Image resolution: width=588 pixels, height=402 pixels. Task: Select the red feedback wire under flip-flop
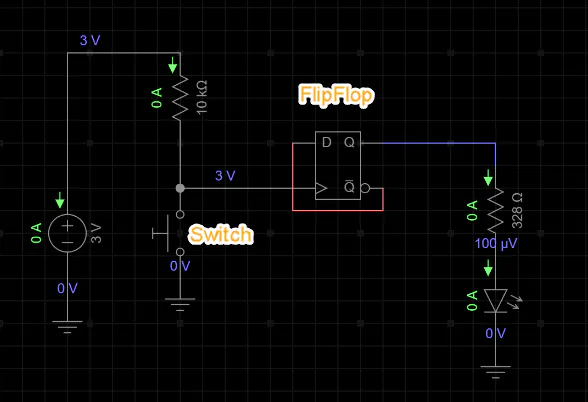coord(338,210)
